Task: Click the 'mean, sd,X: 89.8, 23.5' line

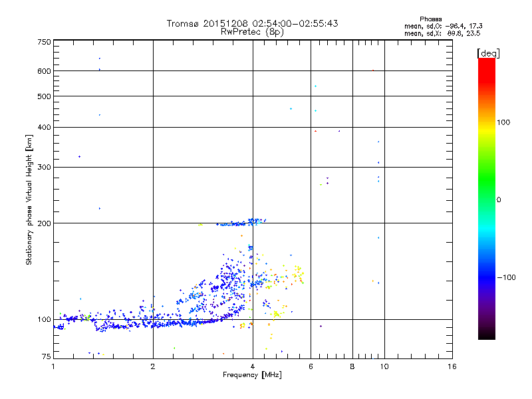Action: click(442, 33)
